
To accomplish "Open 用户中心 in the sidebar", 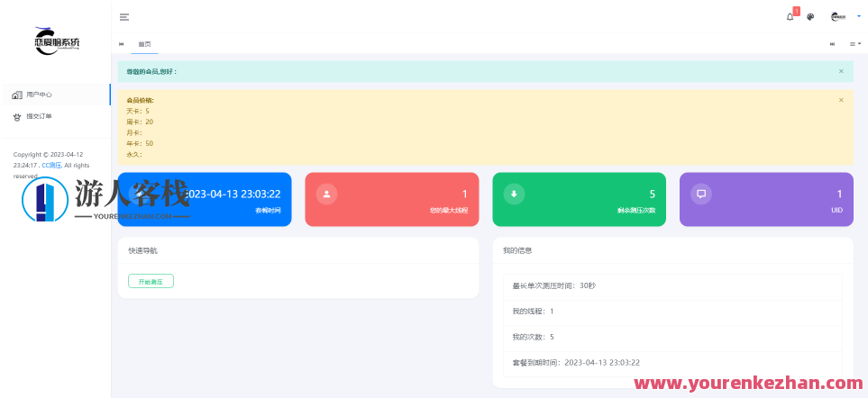I will click(x=39, y=95).
